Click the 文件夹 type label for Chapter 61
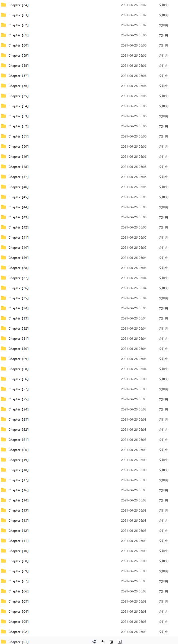 (x=163, y=35)
